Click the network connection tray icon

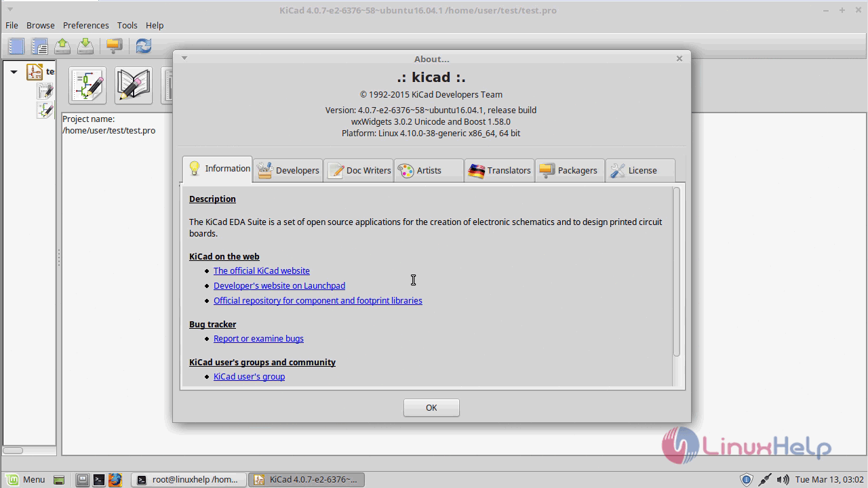[x=764, y=480]
